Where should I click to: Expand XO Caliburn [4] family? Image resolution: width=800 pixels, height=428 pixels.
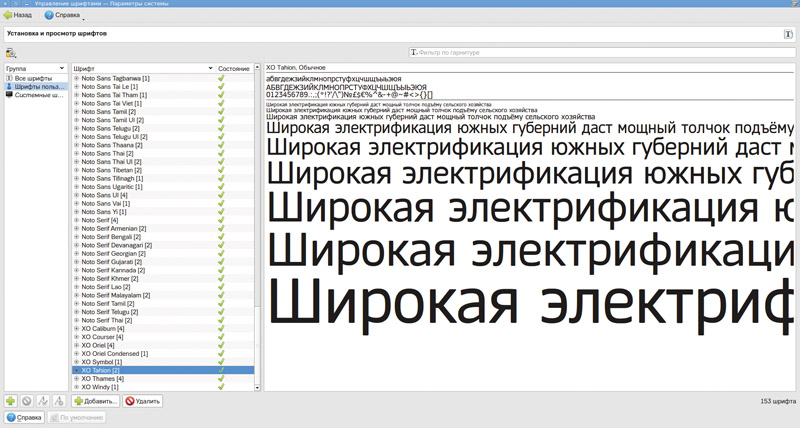coord(77,329)
